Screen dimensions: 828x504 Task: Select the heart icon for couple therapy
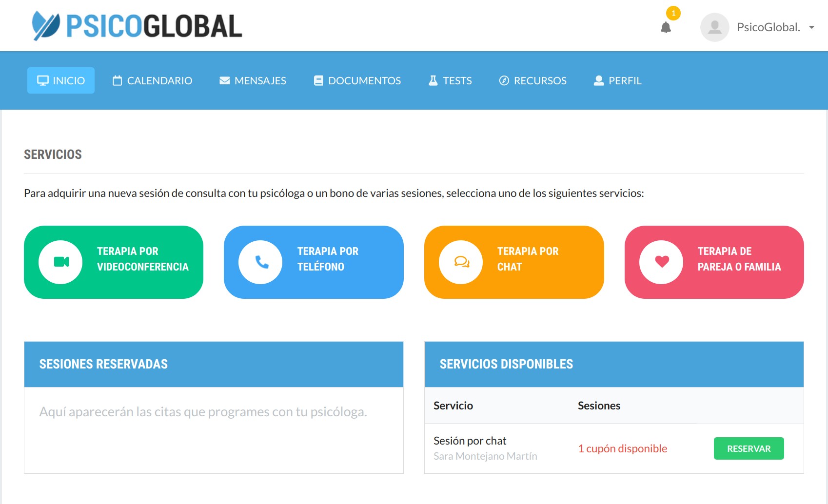(x=662, y=262)
